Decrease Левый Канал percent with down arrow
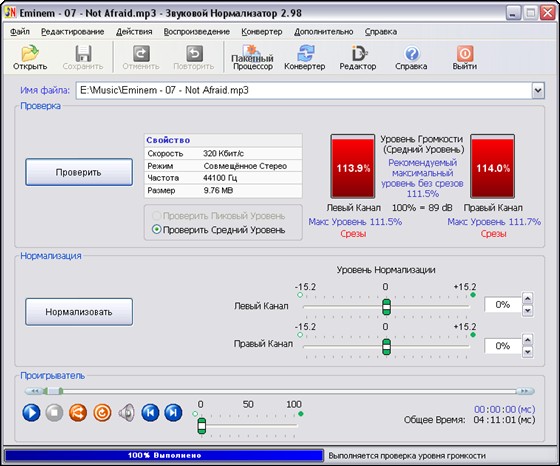560x466 pixels. 528,311
